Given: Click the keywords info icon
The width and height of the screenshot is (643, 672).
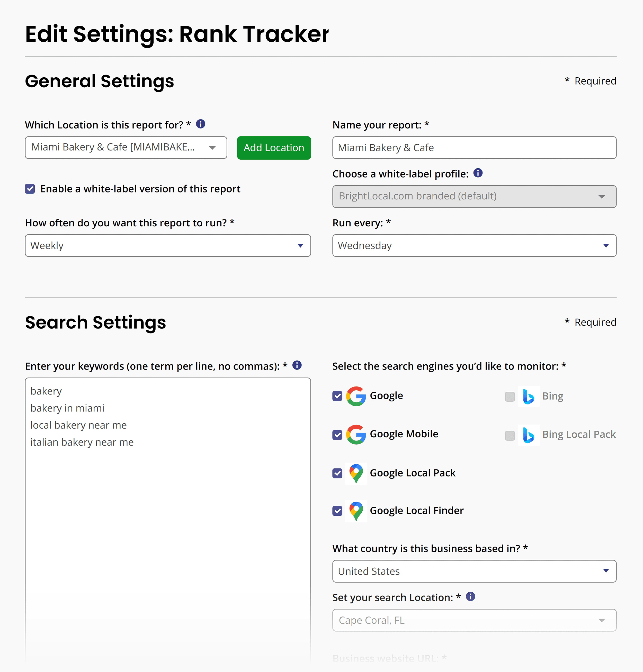Looking at the screenshot, I should click(297, 365).
